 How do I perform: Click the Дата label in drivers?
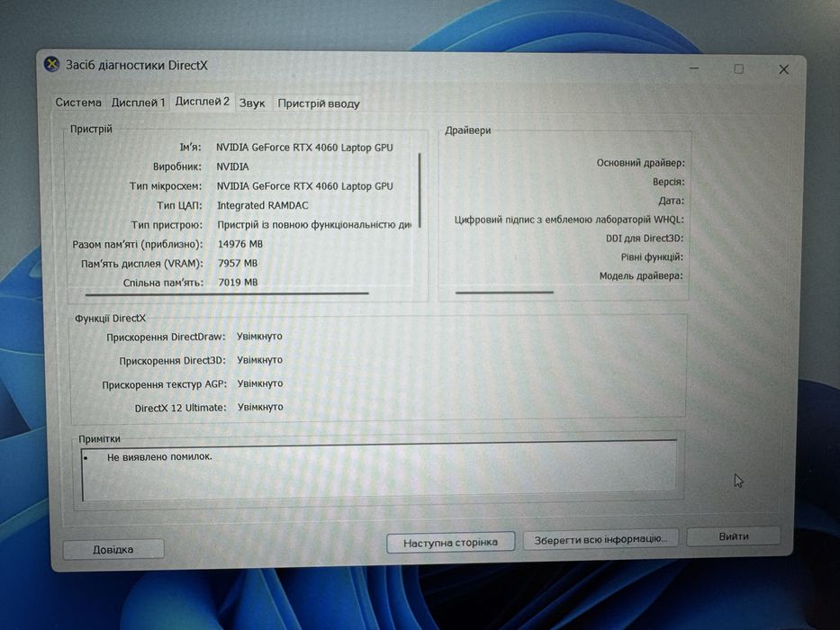pos(671,201)
